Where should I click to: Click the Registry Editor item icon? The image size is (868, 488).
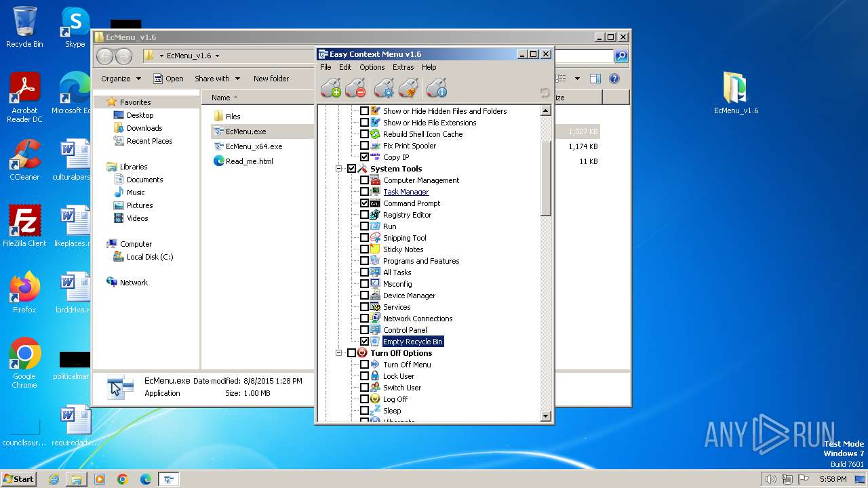[x=375, y=215]
